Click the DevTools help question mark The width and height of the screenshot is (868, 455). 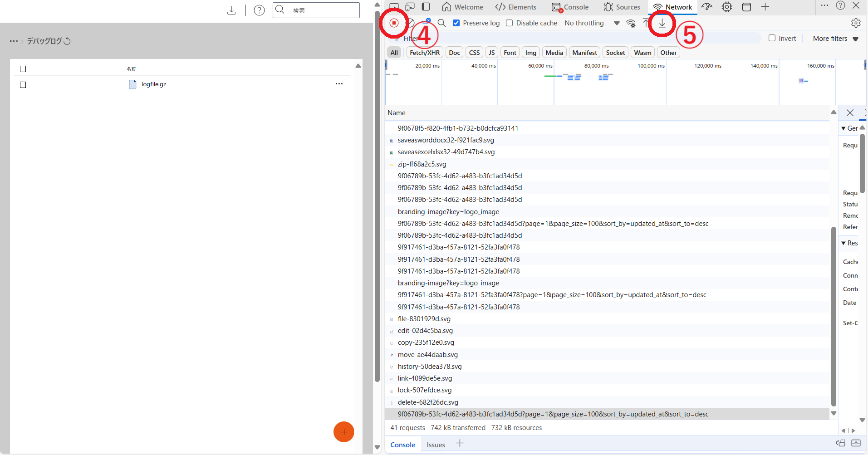pos(840,5)
